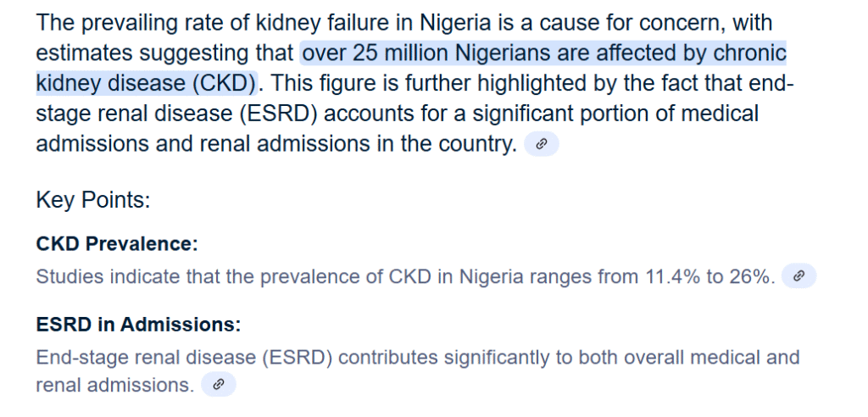The image size is (868, 417).
Task: Select the 'CKD Prevalence:' bold heading
Action: coord(117,243)
